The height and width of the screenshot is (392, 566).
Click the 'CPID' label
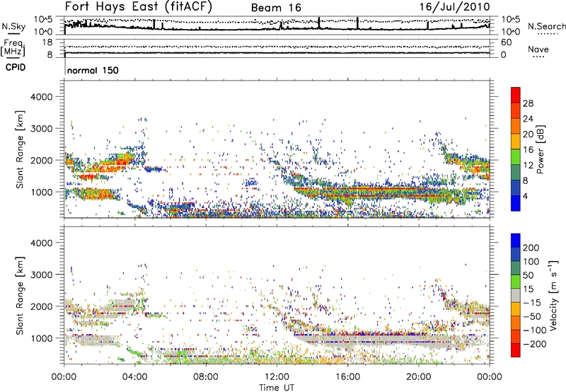16,67
